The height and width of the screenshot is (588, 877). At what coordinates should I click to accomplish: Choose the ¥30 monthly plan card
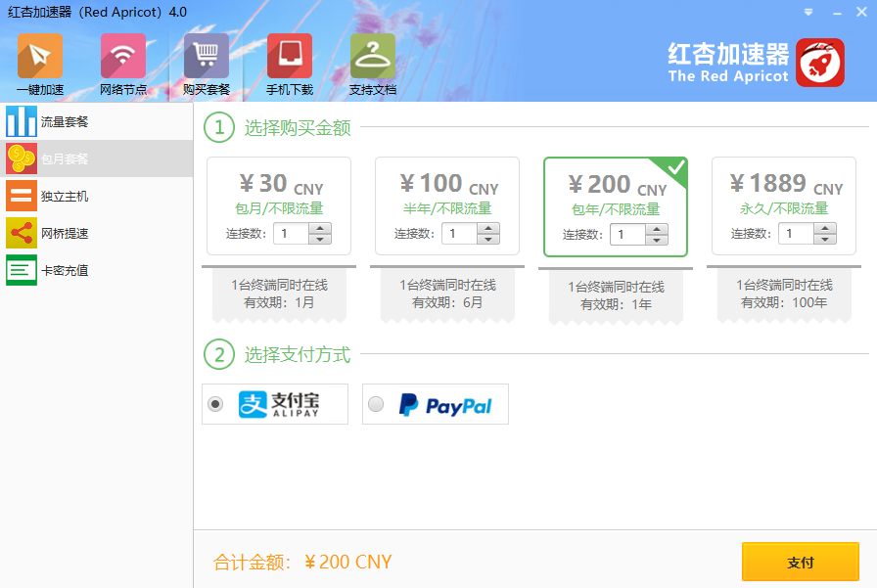click(x=279, y=191)
